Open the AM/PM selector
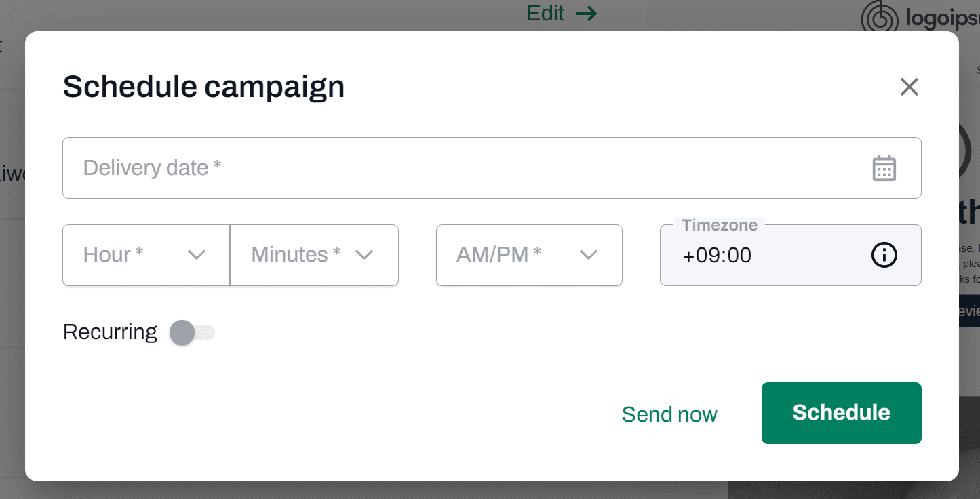The height and width of the screenshot is (499, 980). tap(529, 255)
